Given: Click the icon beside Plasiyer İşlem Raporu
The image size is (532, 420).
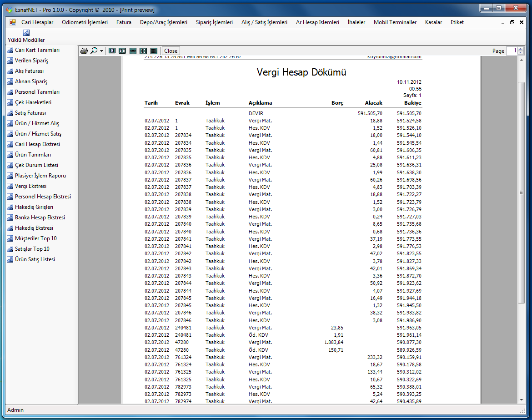Looking at the screenshot, I should pyautogui.click(x=10, y=176).
